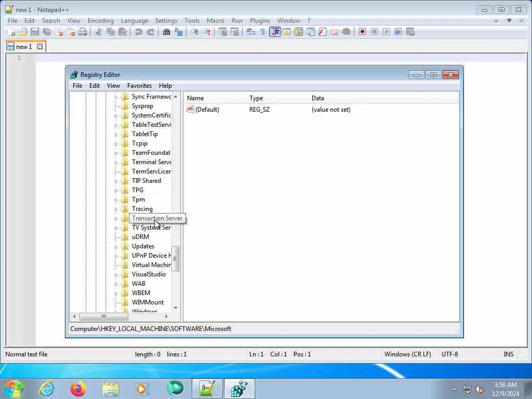Toggle file monitoring (tail -f) icon
The width and height of the screenshot is (532, 399).
pos(347,32)
